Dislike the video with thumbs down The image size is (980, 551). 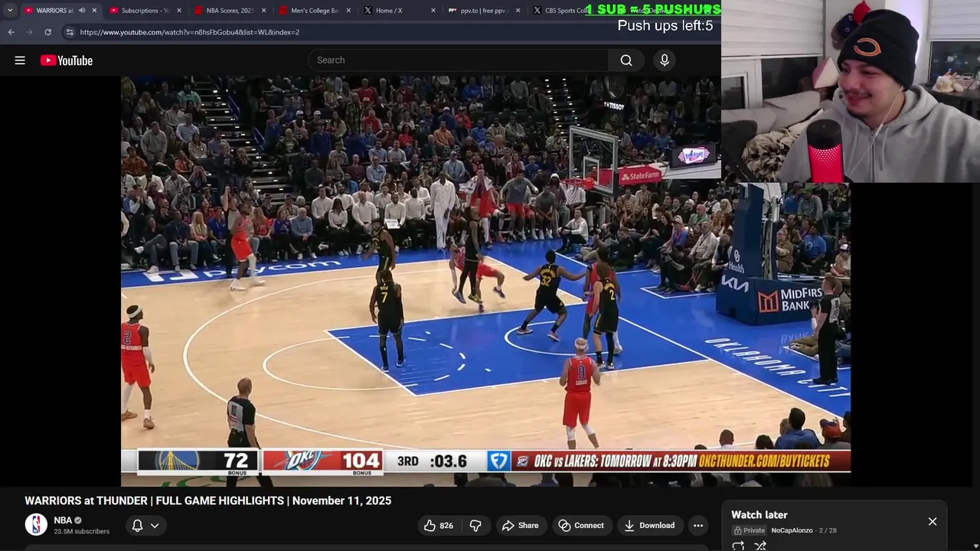coord(475,526)
